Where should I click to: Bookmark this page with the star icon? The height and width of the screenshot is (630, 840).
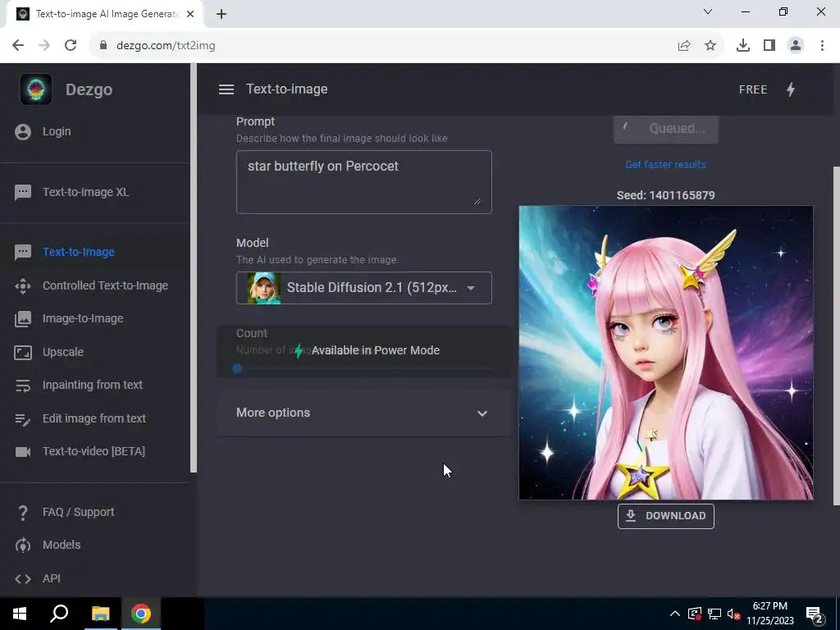[x=710, y=46]
